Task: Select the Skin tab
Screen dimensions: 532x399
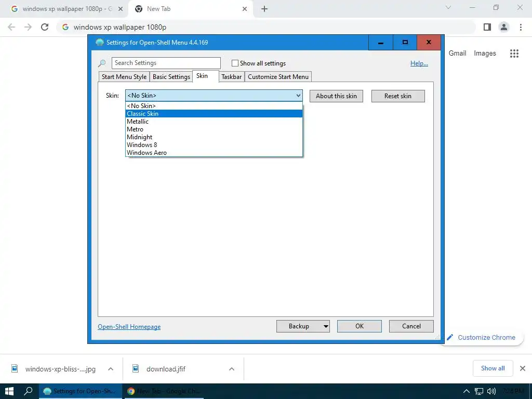Action: [x=206, y=76]
